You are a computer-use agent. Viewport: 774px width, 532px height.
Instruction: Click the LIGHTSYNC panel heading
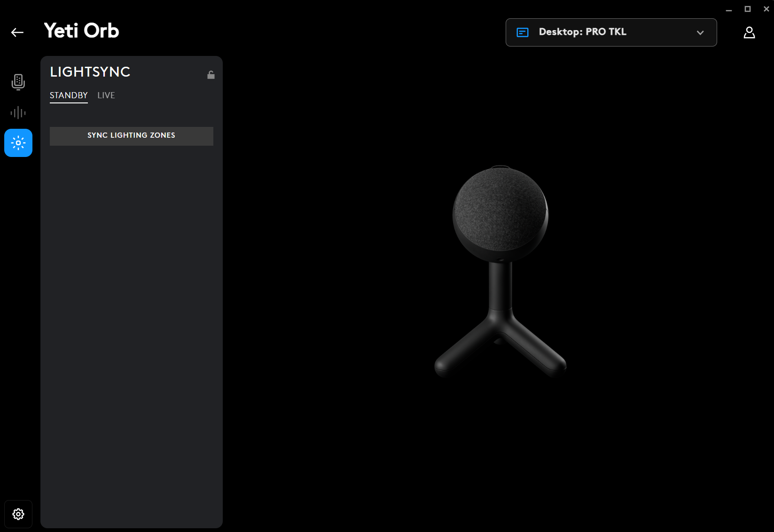tap(90, 72)
